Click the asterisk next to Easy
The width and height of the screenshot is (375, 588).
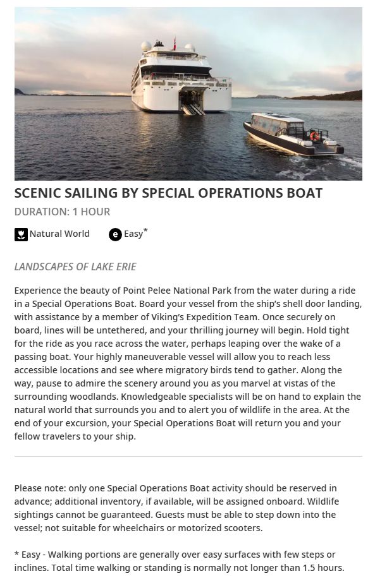(x=145, y=231)
